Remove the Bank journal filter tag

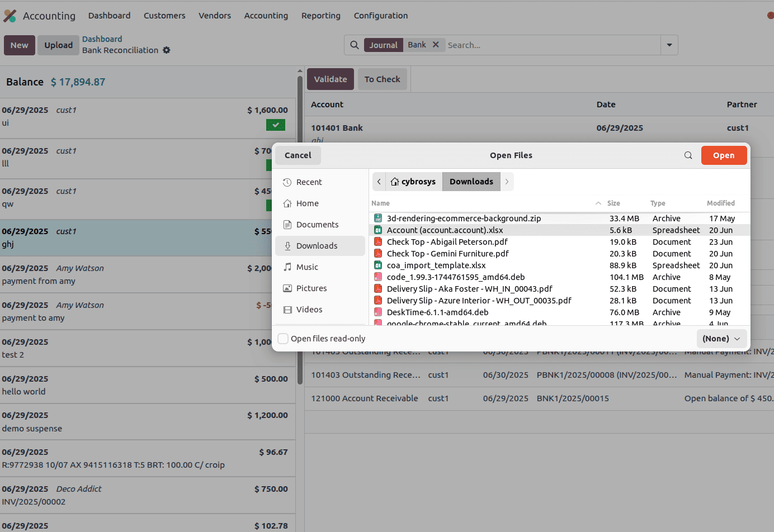[x=436, y=45]
